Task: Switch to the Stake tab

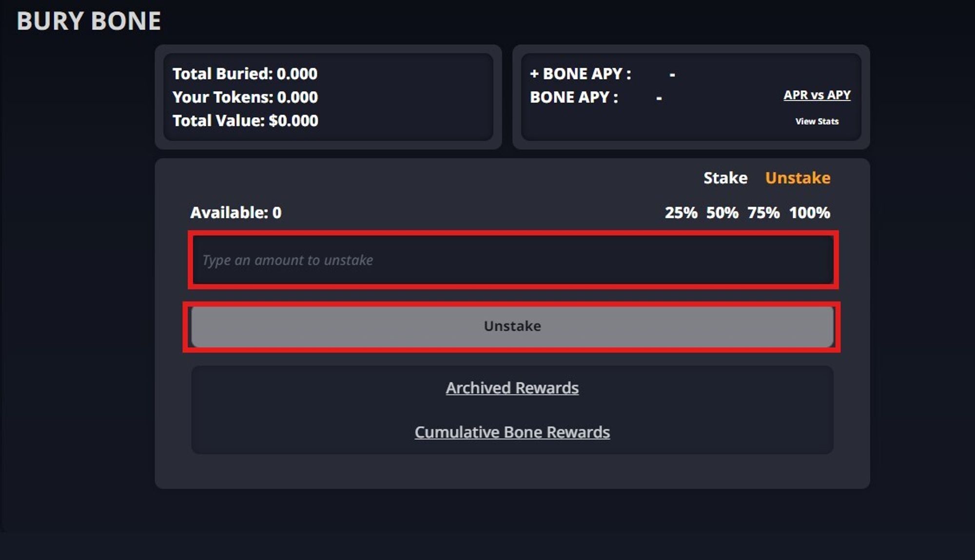Action: coord(725,178)
